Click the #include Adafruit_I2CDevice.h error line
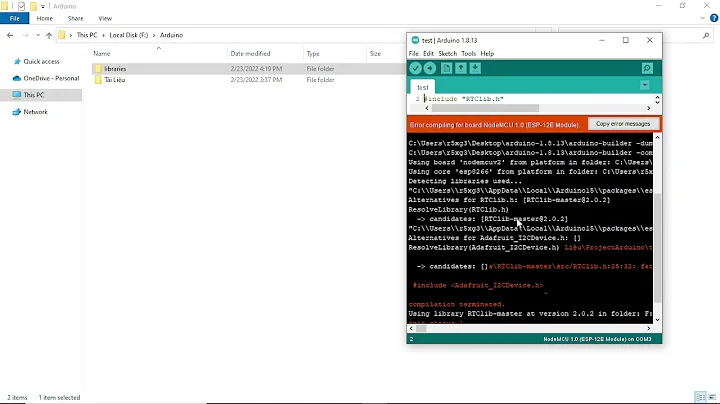Screen dimensions: 720x404 coord(478,286)
